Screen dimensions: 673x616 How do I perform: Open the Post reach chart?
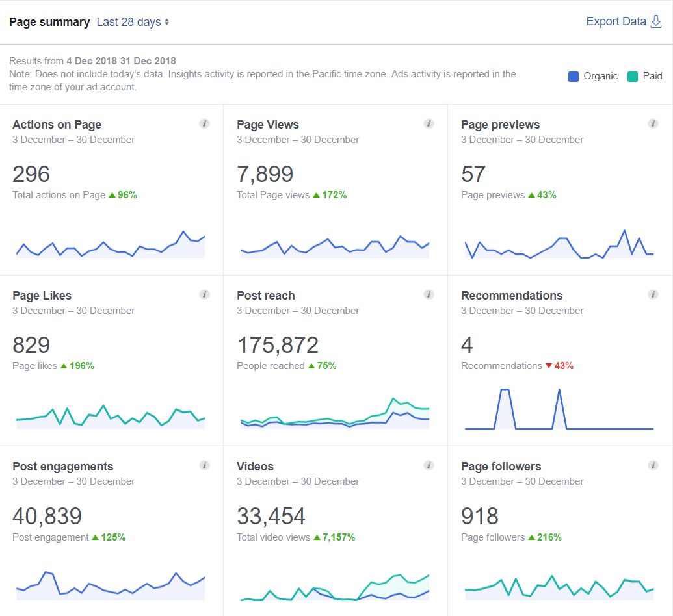335,413
